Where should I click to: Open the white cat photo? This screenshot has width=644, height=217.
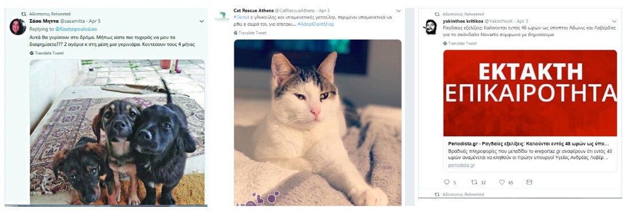pos(317,123)
